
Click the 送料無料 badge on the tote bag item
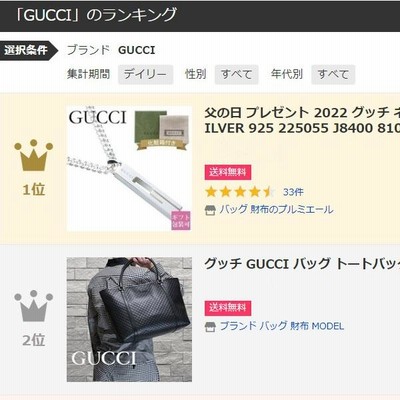click(228, 308)
